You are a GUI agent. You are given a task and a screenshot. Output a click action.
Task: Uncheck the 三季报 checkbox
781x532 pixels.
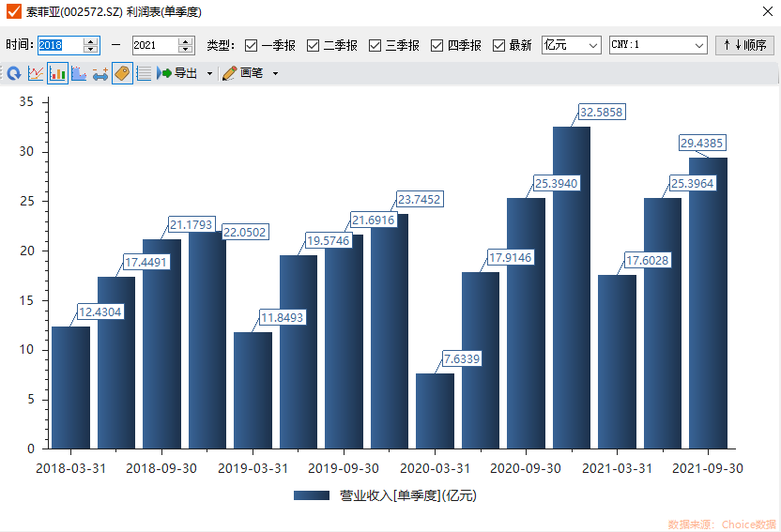point(375,46)
